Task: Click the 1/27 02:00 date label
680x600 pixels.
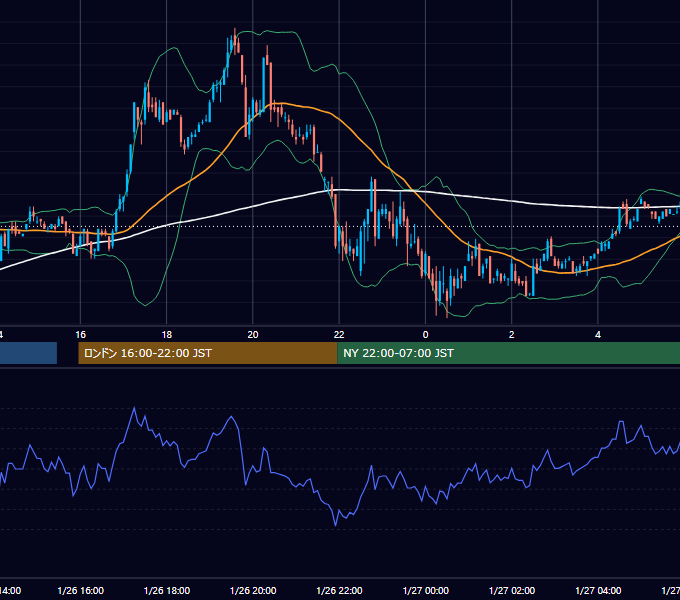Action: coord(512,590)
